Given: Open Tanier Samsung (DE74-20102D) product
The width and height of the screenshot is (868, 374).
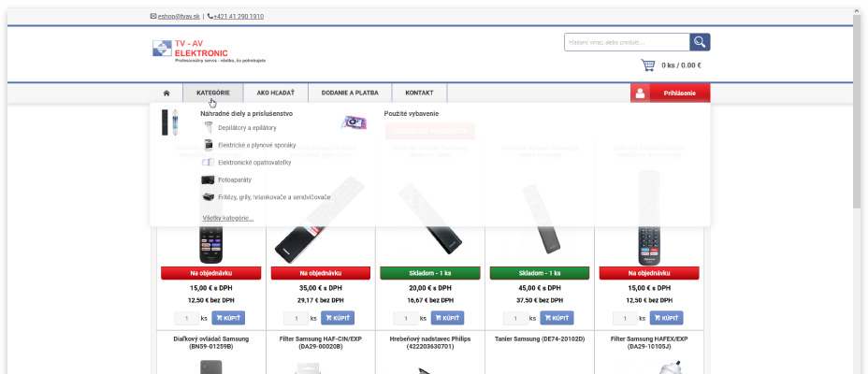Looking at the screenshot, I should coord(540,338).
